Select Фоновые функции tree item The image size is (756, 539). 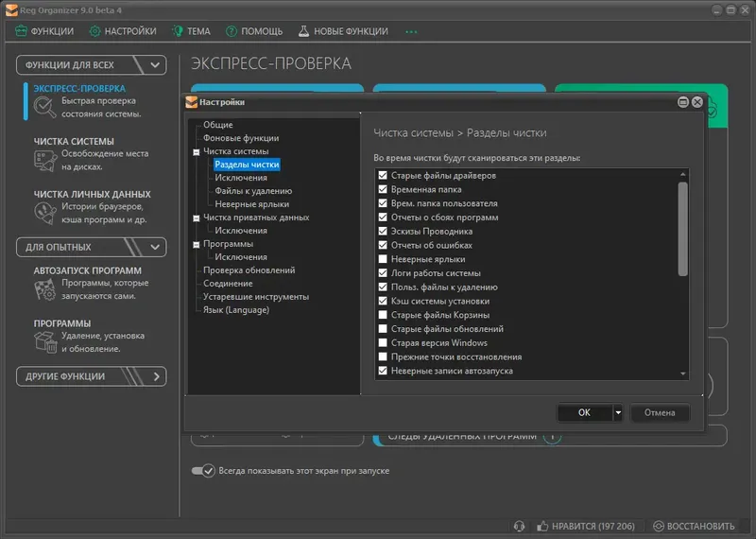(241, 138)
